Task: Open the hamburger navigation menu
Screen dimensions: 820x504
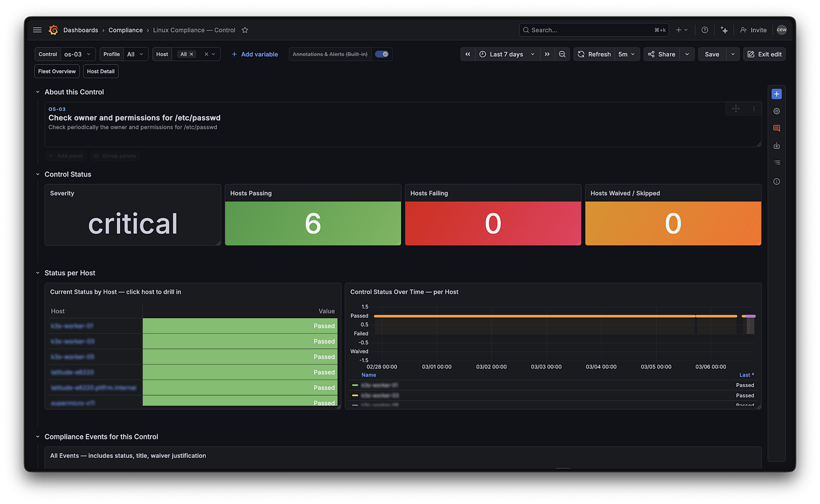Action: 37,30
